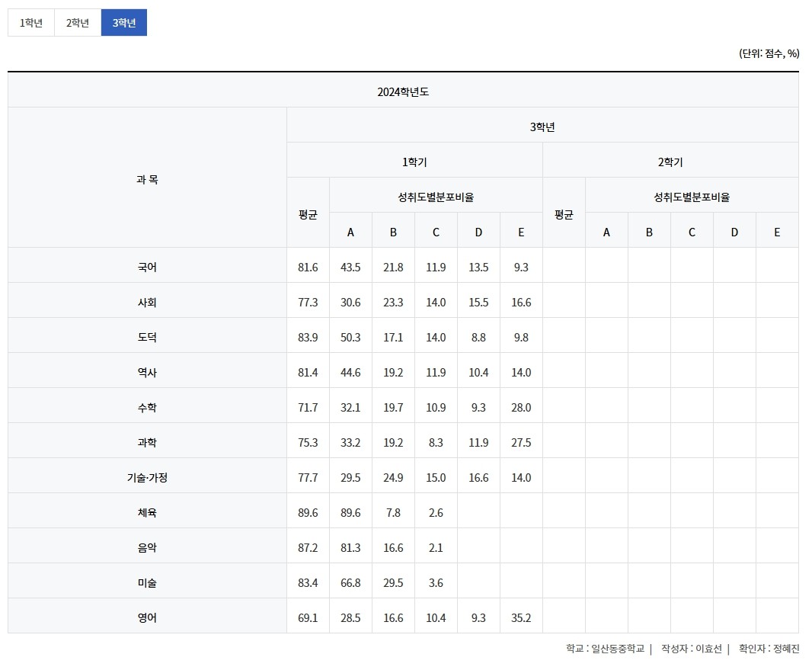
Task: Switch to the 2학년 tab
Action: pos(78,23)
